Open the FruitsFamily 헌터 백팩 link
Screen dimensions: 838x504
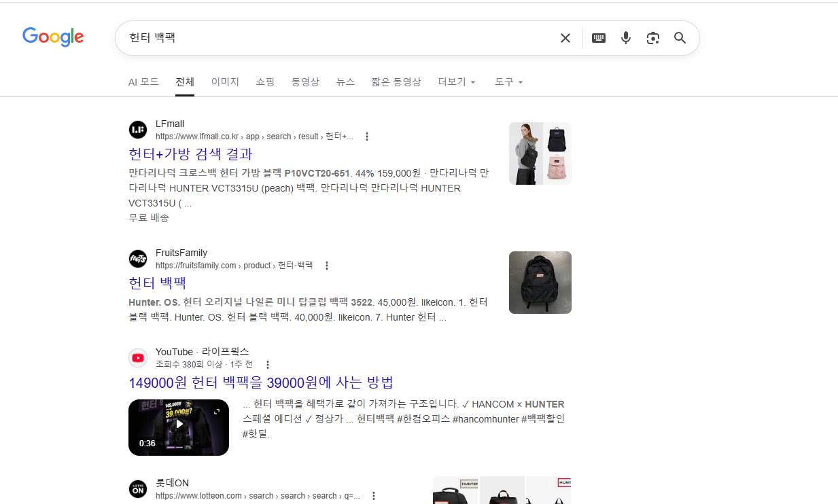(x=157, y=283)
